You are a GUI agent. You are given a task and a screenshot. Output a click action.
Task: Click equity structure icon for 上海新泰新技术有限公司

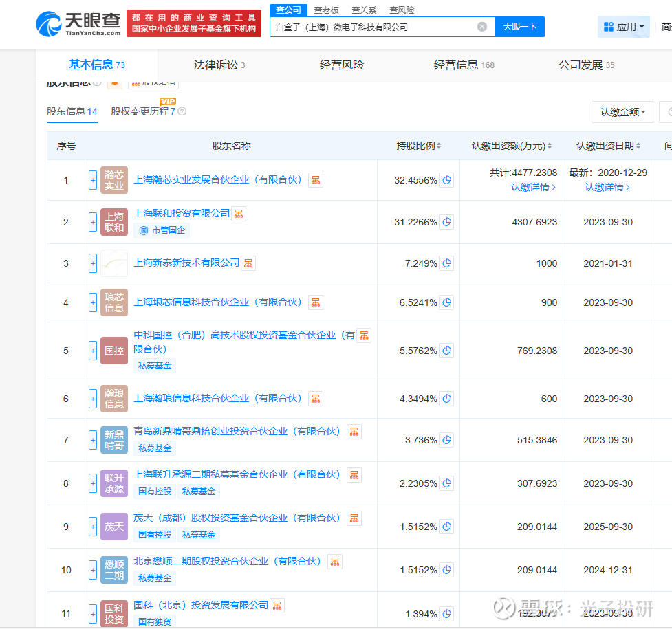(248, 263)
